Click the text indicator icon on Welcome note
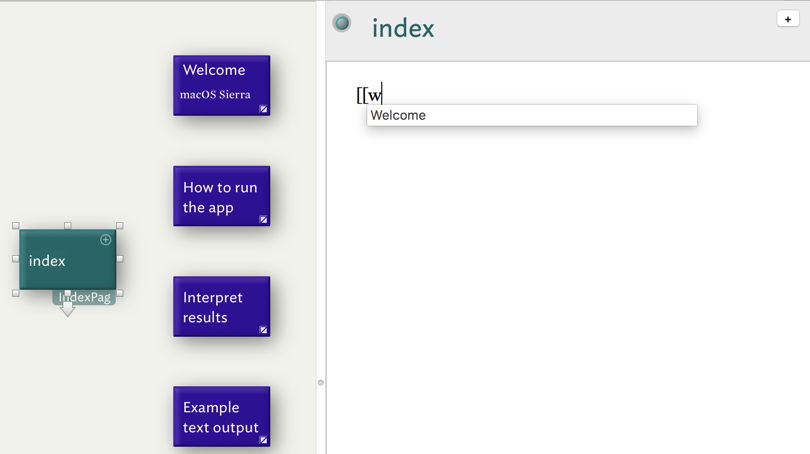Image resolution: width=810 pixels, height=454 pixels. [264, 109]
